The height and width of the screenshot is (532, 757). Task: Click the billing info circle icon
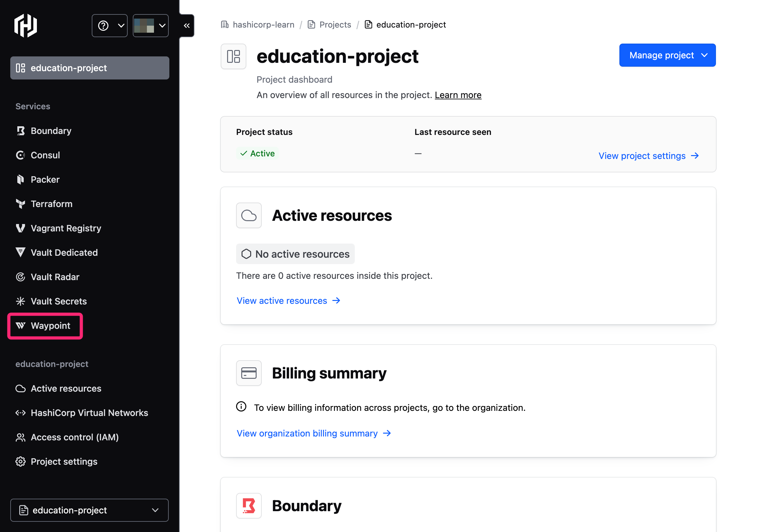coord(241,407)
